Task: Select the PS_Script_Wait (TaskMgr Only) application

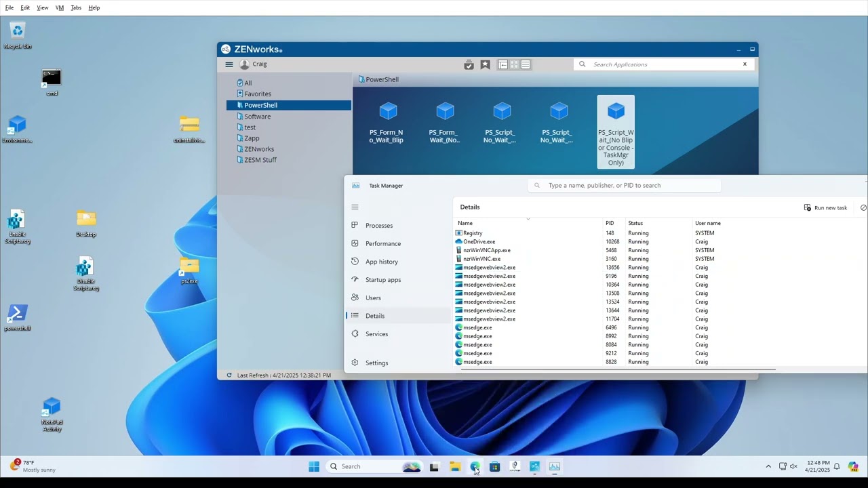Action: tap(616, 131)
